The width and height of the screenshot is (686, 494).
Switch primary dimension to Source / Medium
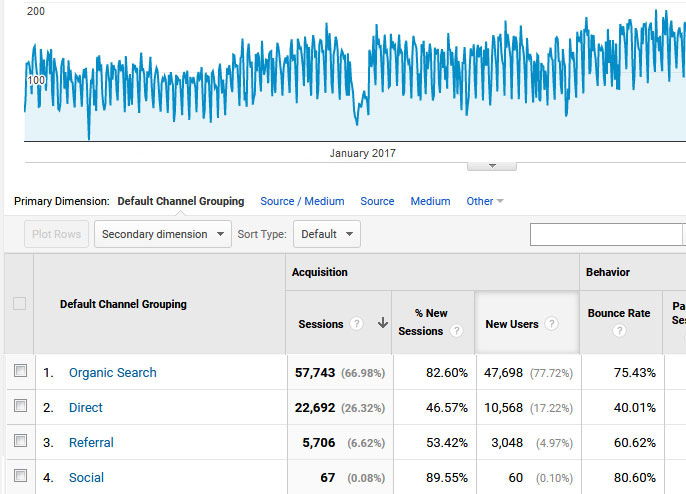[x=302, y=201]
